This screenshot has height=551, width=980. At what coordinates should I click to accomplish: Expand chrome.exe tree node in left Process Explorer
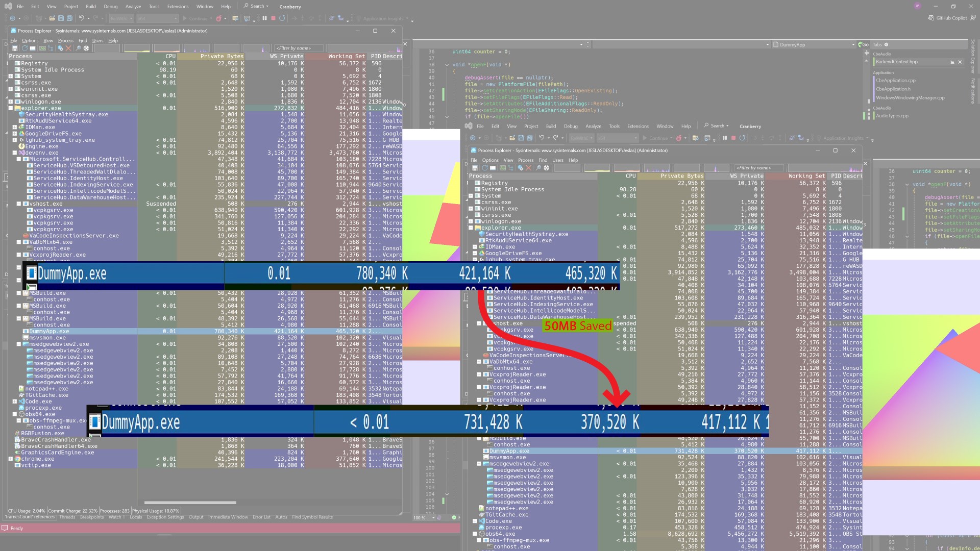point(10,459)
